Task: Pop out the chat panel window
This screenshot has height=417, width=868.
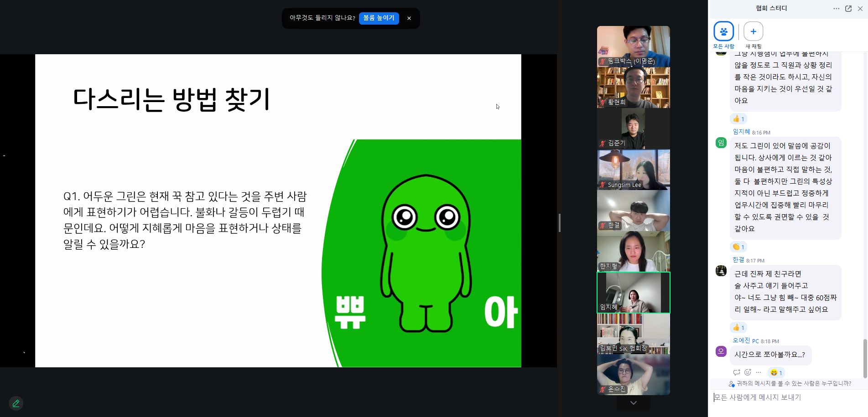Action: (848, 9)
